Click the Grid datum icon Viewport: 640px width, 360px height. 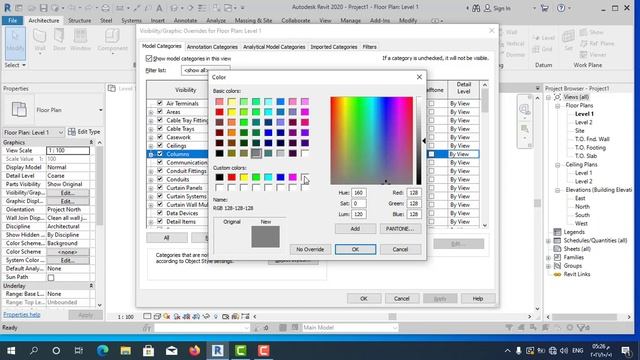(x=536, y=49)
